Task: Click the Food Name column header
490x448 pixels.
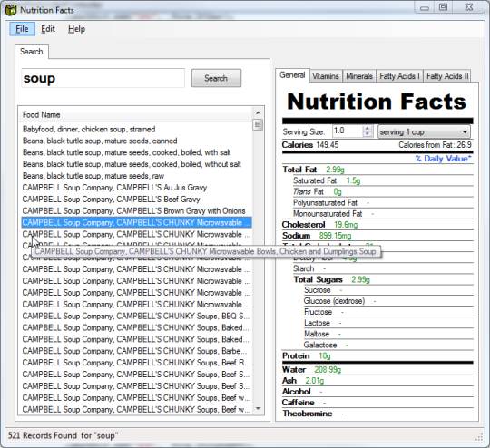Action: tap(135, 115)
